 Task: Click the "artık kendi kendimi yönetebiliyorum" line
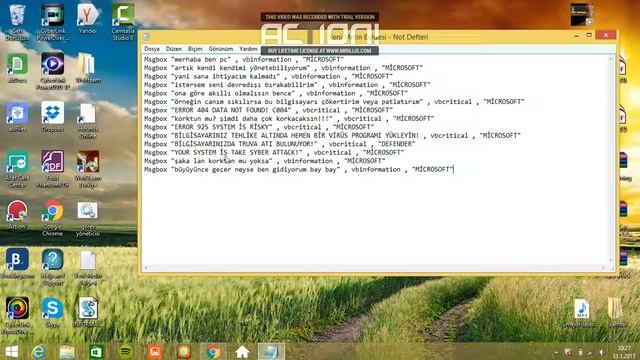point(284,68)
